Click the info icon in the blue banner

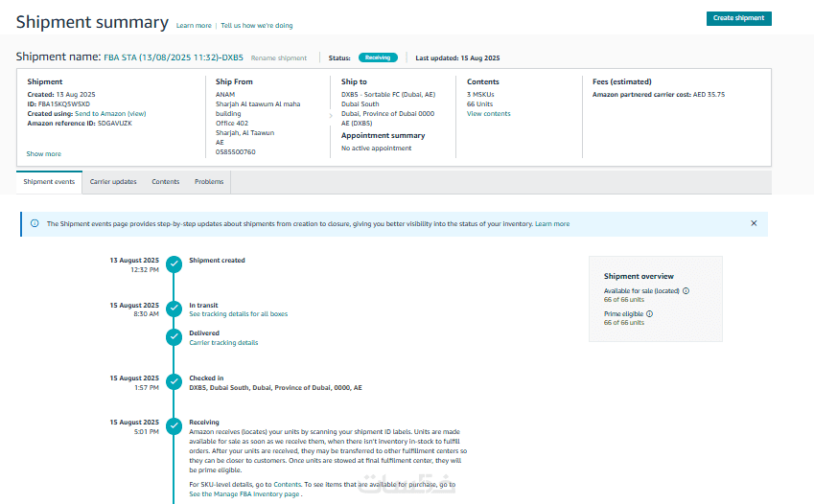[35, 223]
